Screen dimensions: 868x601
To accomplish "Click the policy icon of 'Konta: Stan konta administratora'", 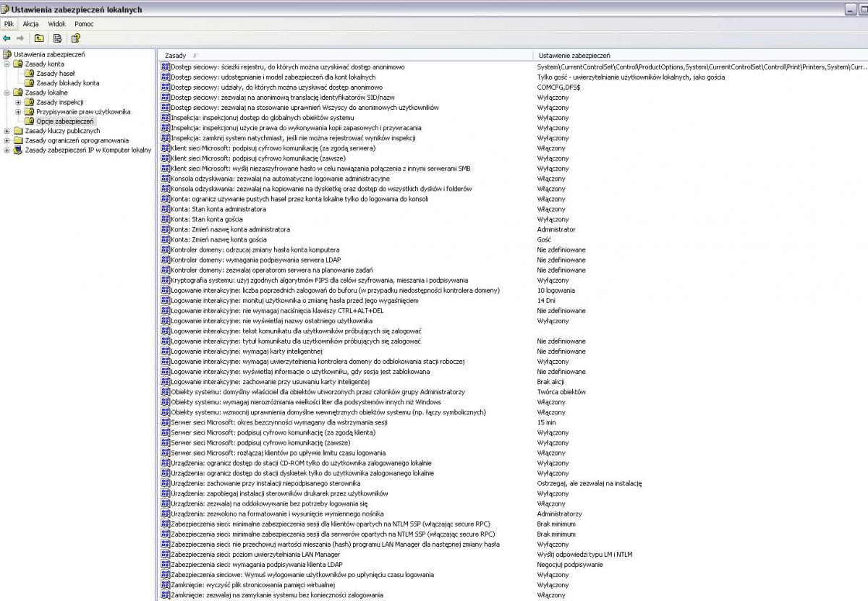I will pos(165,209).
